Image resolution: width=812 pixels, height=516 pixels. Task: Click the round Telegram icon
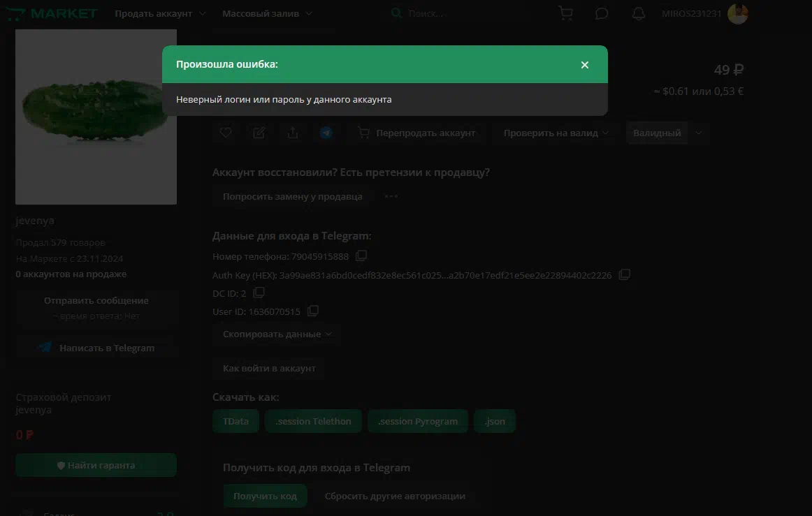(x=326, y=133)
